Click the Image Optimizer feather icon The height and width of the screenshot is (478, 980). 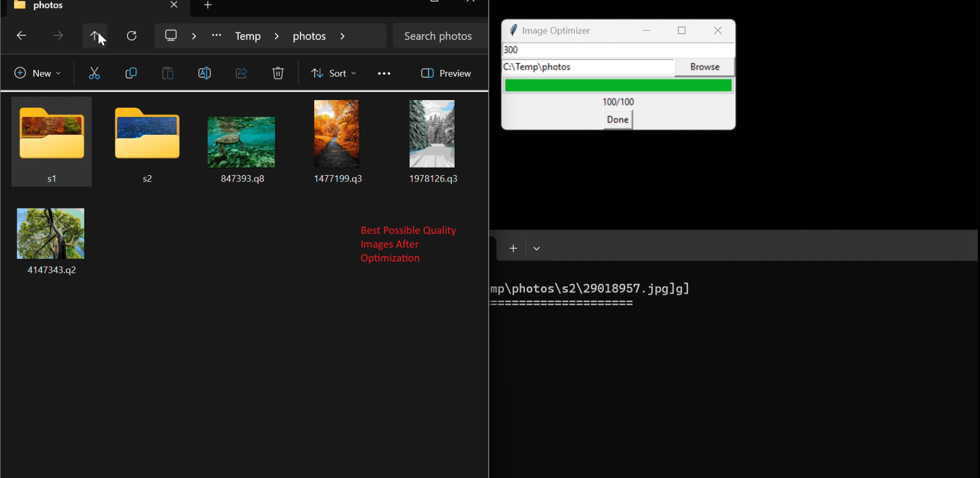point(513,31)
